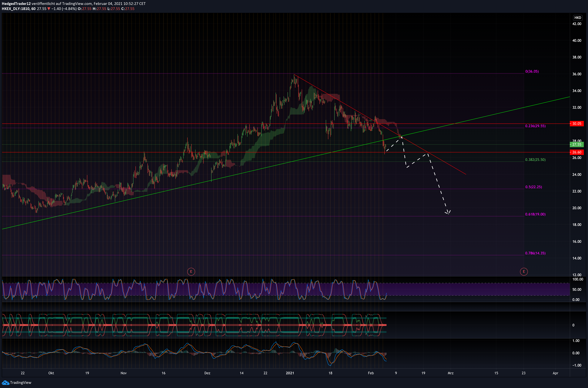This screenshot has width=588, height=388.
Task: Click the Dez date axis label
Action: click(207, 373)
